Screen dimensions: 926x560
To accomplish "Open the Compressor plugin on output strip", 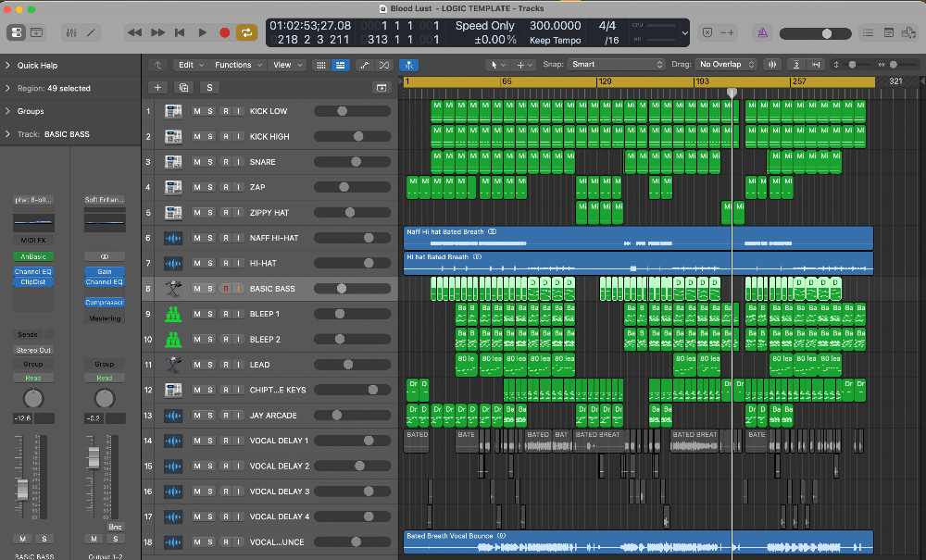I will point(105,302).
